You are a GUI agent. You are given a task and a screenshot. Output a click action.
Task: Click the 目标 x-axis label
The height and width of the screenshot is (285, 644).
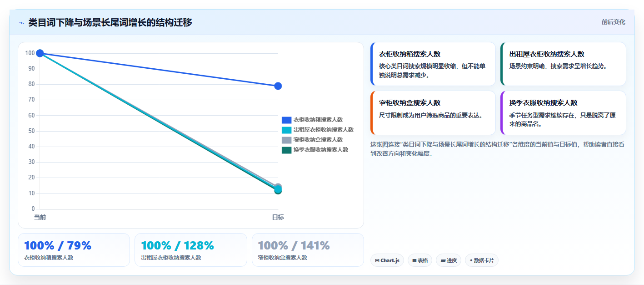point(278,217)
